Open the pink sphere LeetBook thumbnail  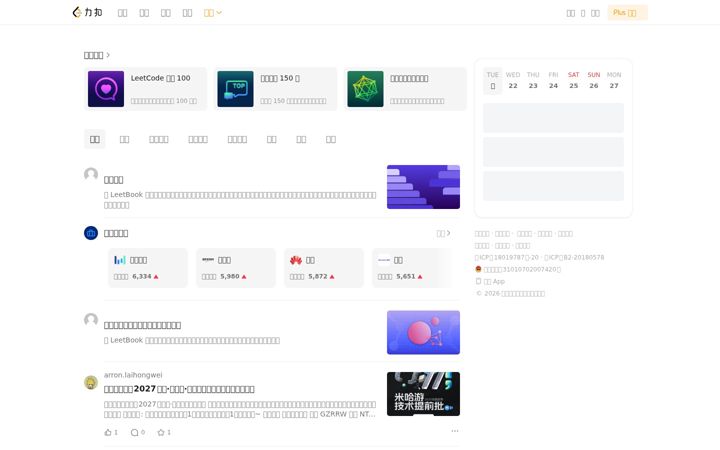pos(423,332)
